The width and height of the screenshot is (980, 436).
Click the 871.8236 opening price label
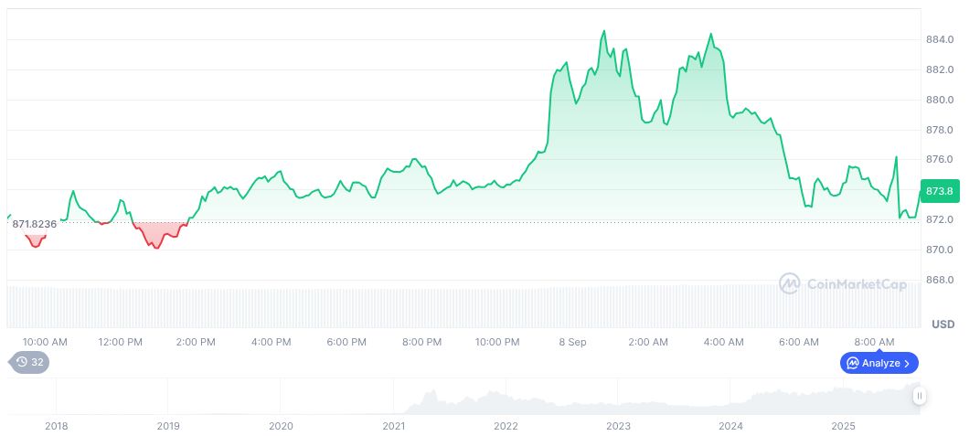35,224
